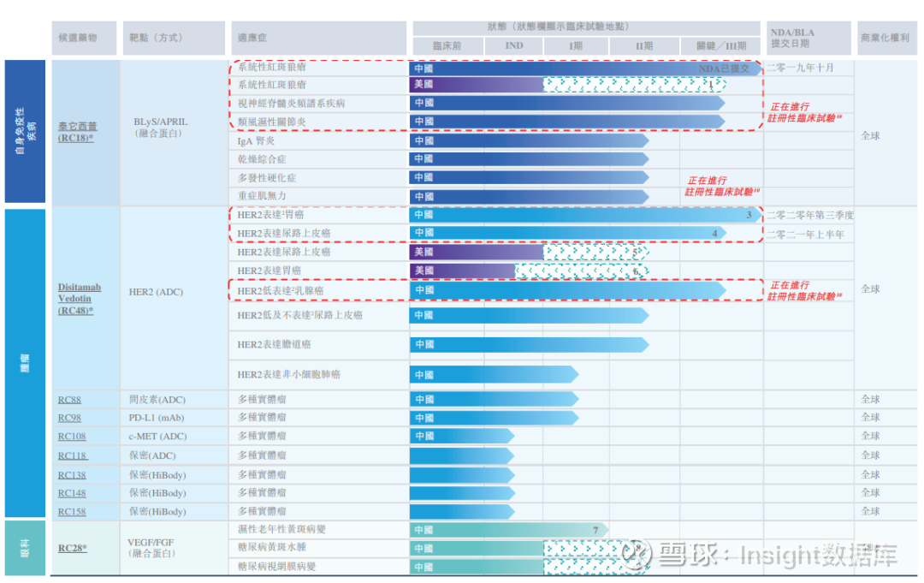Select the 適應症 column header
924x583 pixels.
coord(319,38)
